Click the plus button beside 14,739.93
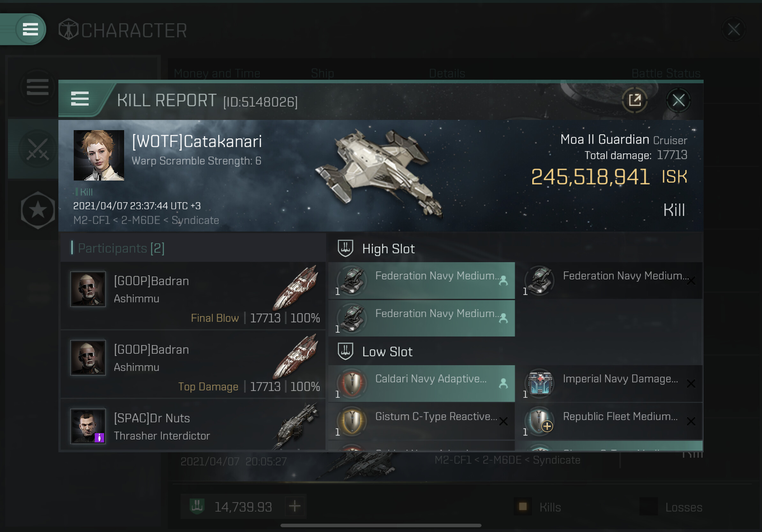The height and width of the screenshot is (532, 762). [295, 506]
